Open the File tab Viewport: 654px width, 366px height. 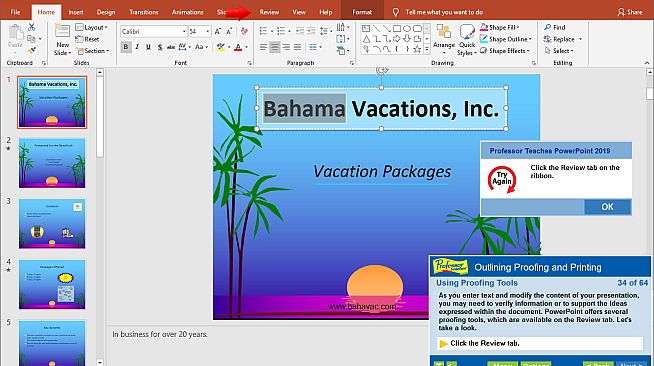tap(15, 12)
